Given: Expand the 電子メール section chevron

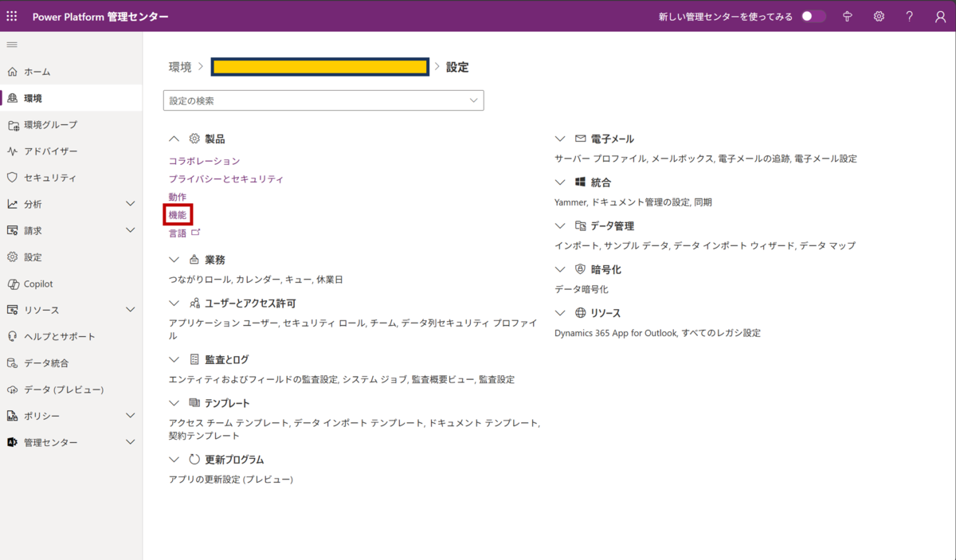Looking at the screenshot, I should pos(560,139).
